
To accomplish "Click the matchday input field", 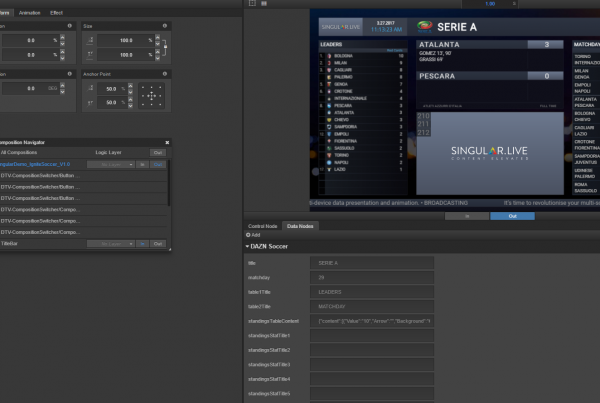I will (x=372, y=277).
